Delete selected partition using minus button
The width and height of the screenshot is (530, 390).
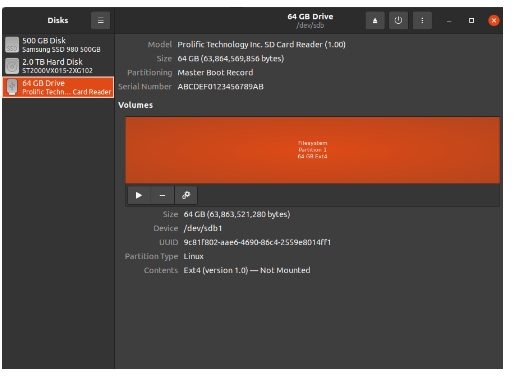tap(162, 195)
